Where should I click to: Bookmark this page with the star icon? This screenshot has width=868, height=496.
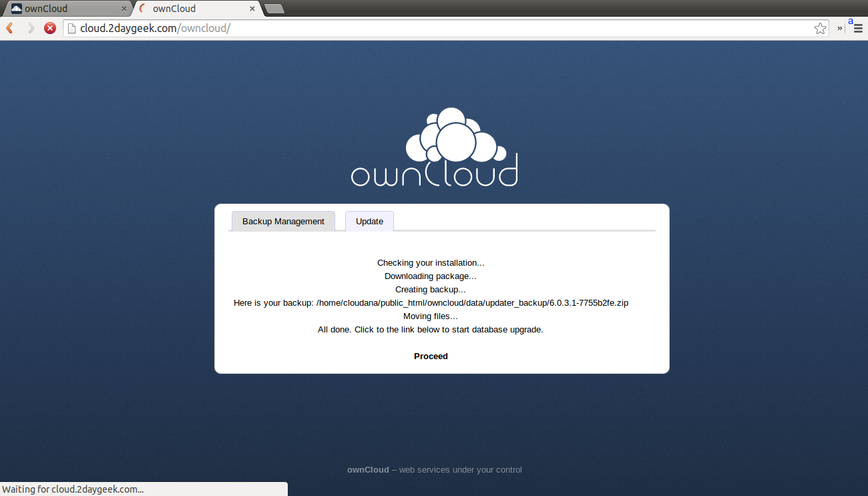point(820,28)
